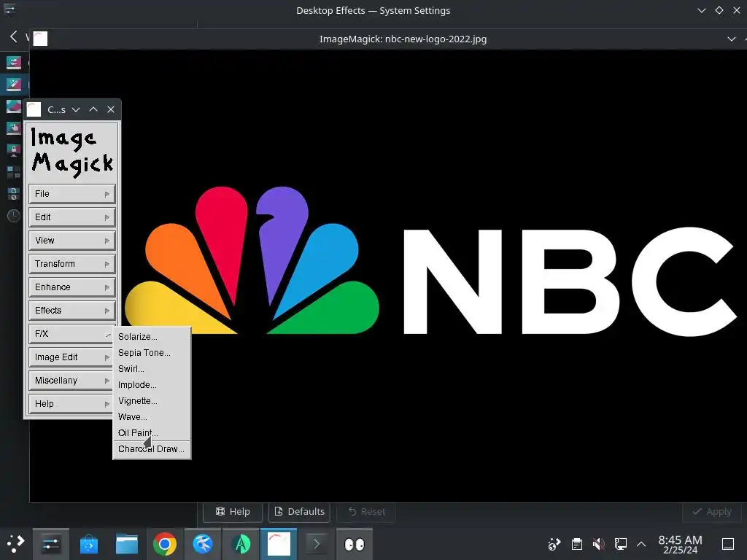The width and height of the screenshot is (747, 560).
Task: Close the Commands panel with X
Action: coord(111,109)
